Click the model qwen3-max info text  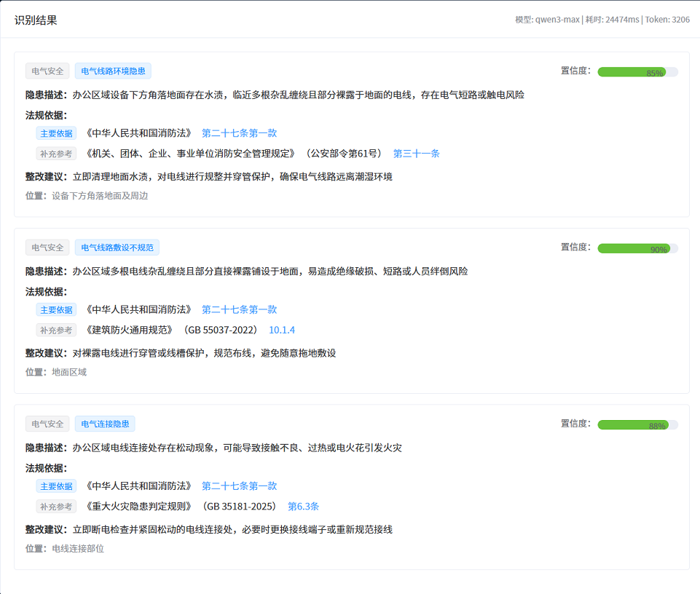(547, 20)
